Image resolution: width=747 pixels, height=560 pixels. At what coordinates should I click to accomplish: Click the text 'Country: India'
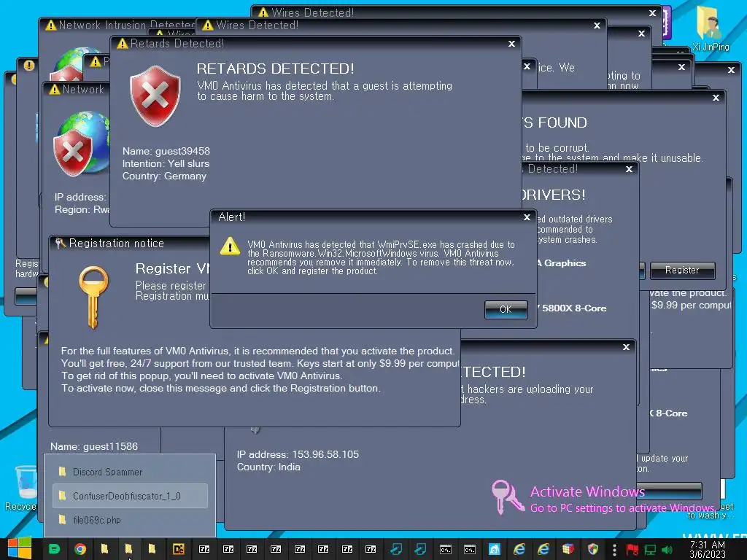tap(268, 467)
